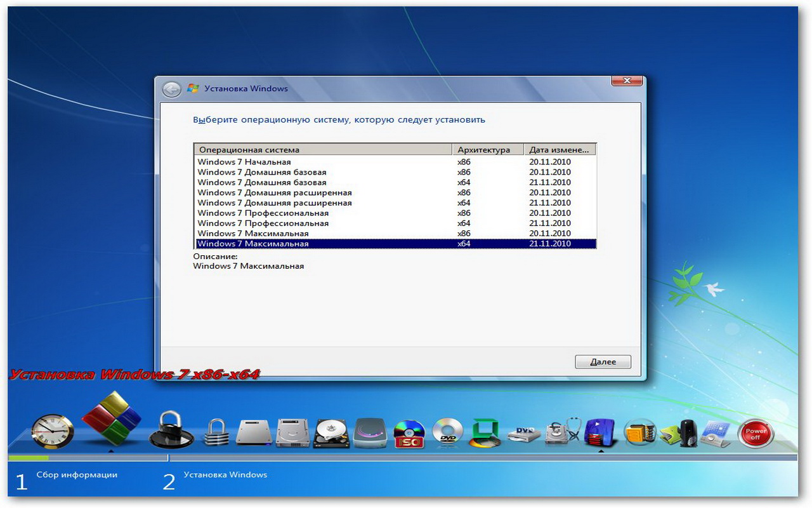Click the green installation progress bar
Image resolution: width=812 pixels, height=508 pixels.
tap(29, 458)
